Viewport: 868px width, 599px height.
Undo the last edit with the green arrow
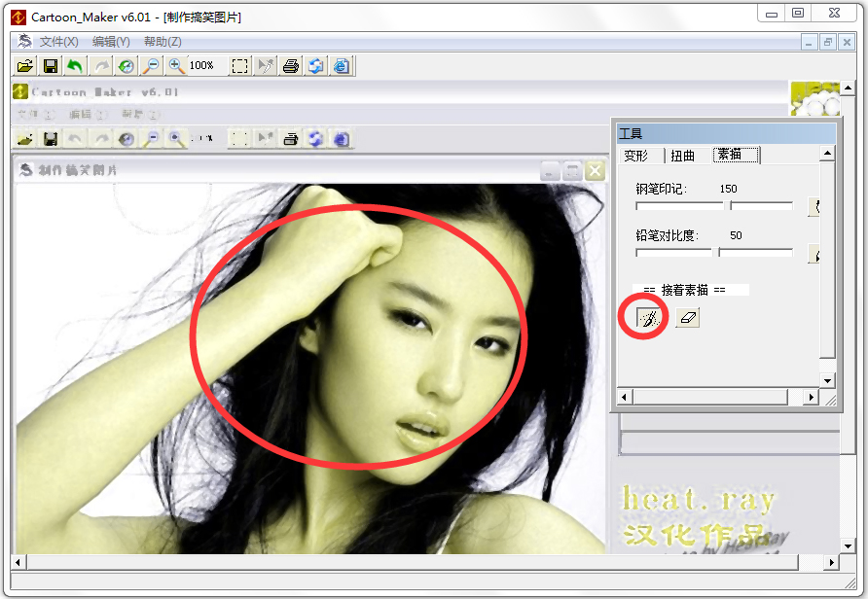coord(75,66)
